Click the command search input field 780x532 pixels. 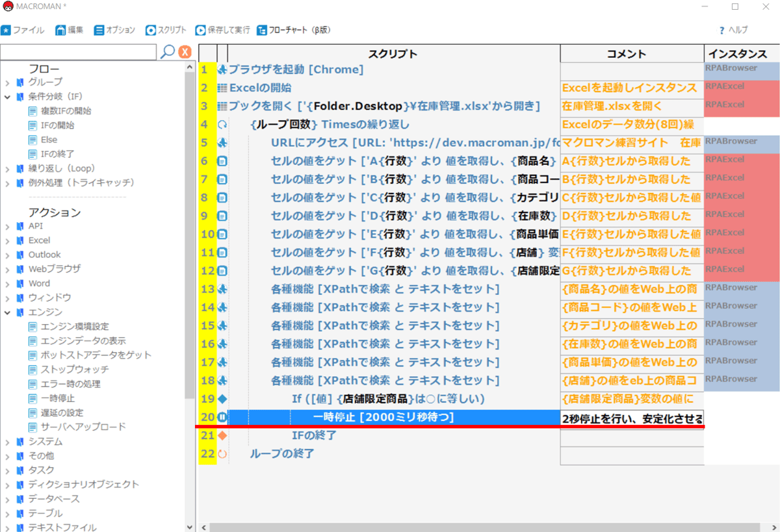(79, 52)
